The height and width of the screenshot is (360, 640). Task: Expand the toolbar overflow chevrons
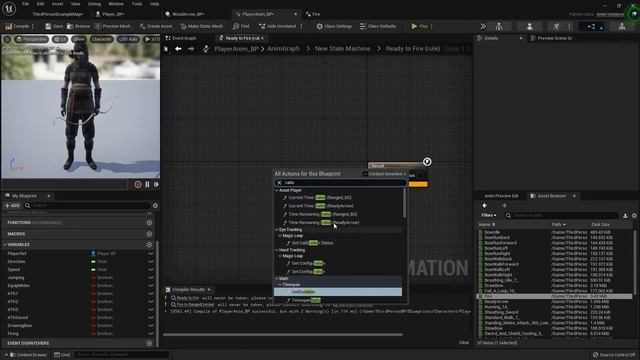(x=483, y=26)
